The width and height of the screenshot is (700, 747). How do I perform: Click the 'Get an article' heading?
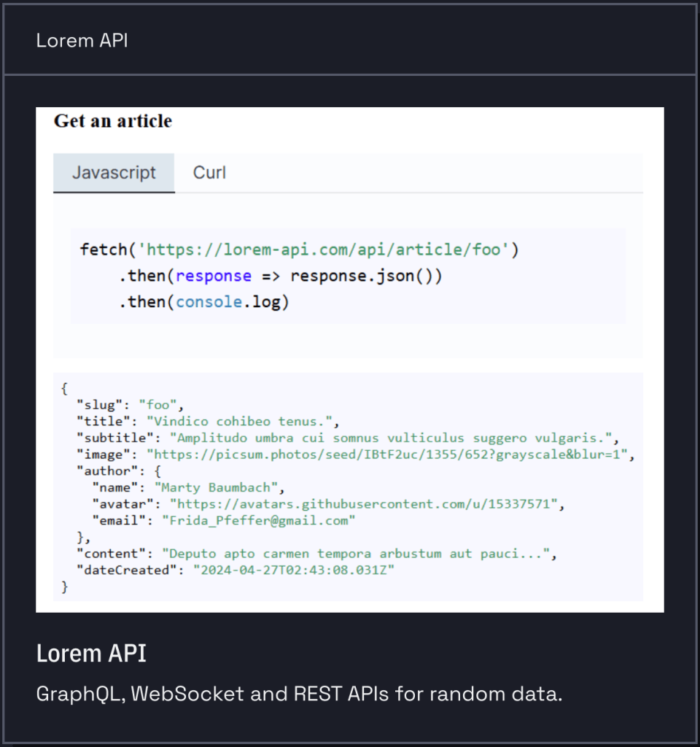113,121
